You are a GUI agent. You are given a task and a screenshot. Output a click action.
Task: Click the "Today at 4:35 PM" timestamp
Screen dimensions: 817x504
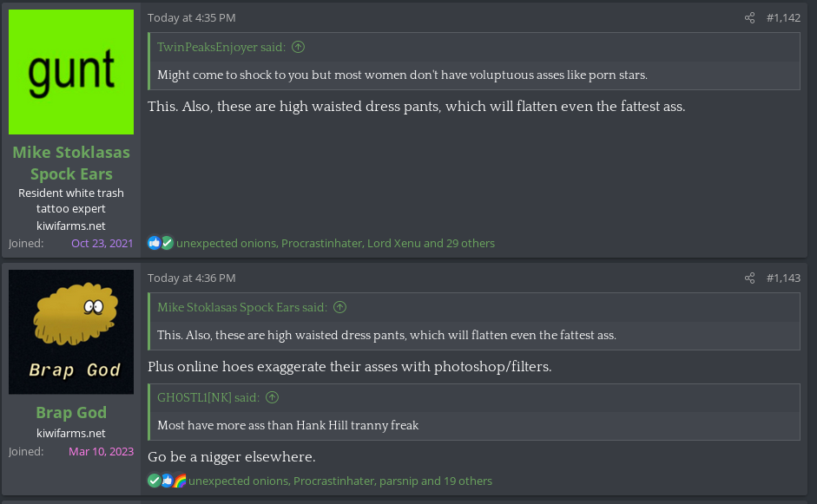[x=191, y=18]
